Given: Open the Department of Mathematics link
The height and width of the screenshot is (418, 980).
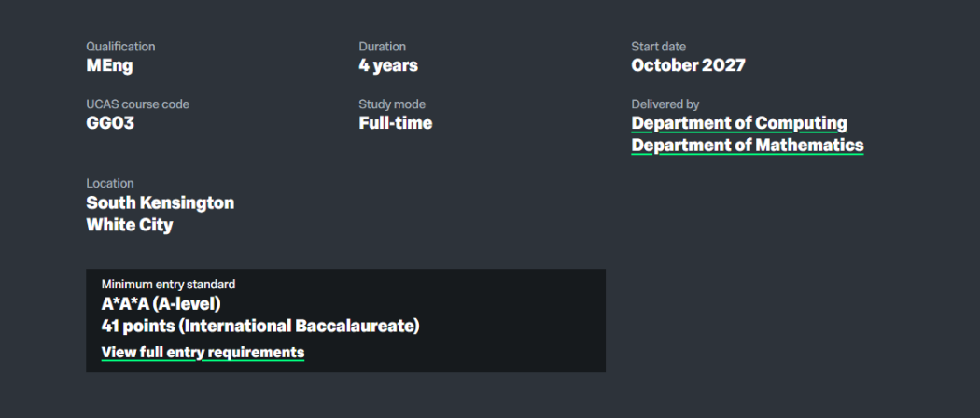Looking at the screenshot, I should click(x=747, y=146).
